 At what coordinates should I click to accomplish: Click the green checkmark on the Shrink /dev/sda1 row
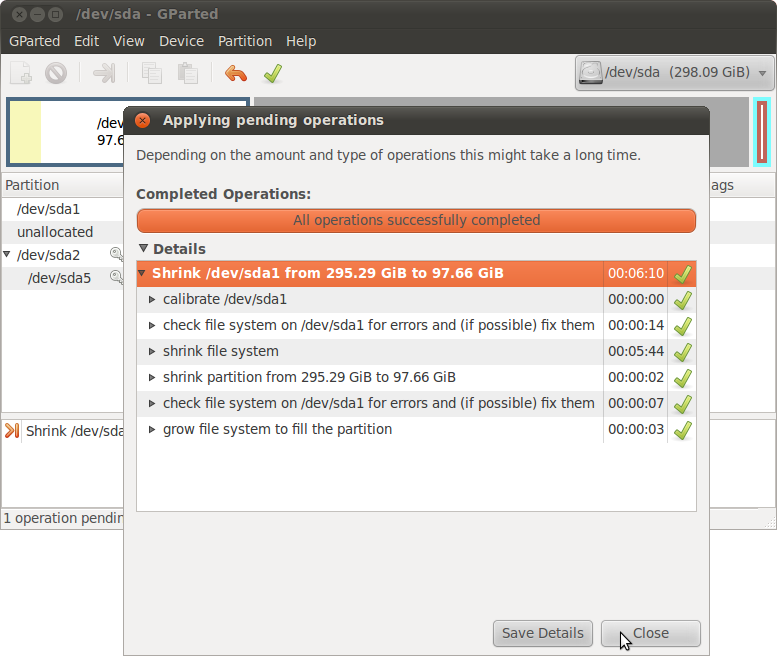tap(682, 273)
